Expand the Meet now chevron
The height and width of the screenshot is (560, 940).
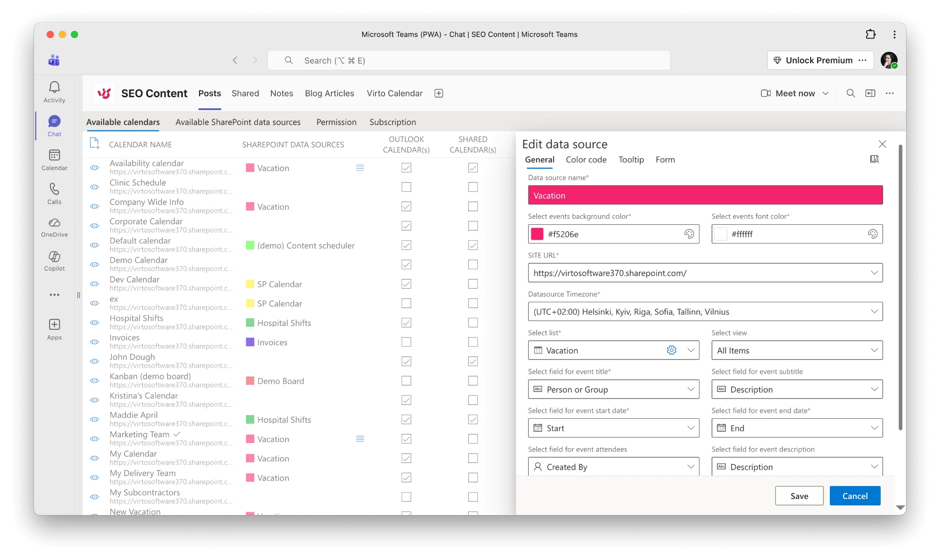pos(826,93)
